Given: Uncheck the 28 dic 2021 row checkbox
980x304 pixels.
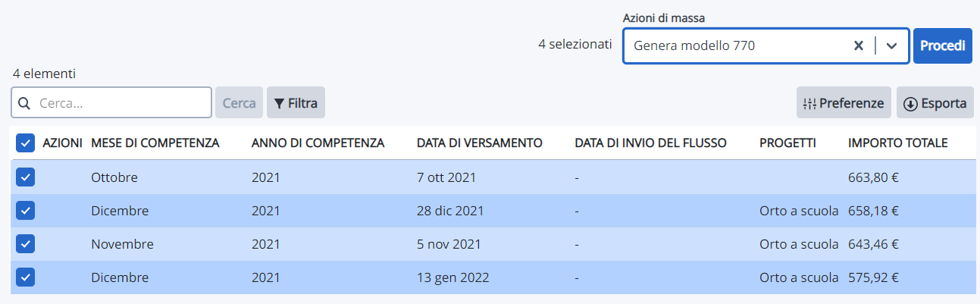Looking at the screenshot, I should [x=25, y=211].
